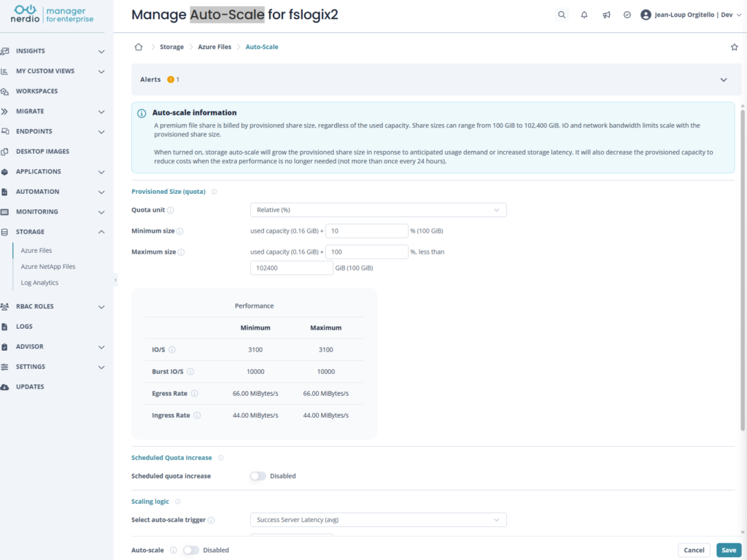Expand the Migrate menu chevron
747x560 pixels.
[x=101, y=112]
